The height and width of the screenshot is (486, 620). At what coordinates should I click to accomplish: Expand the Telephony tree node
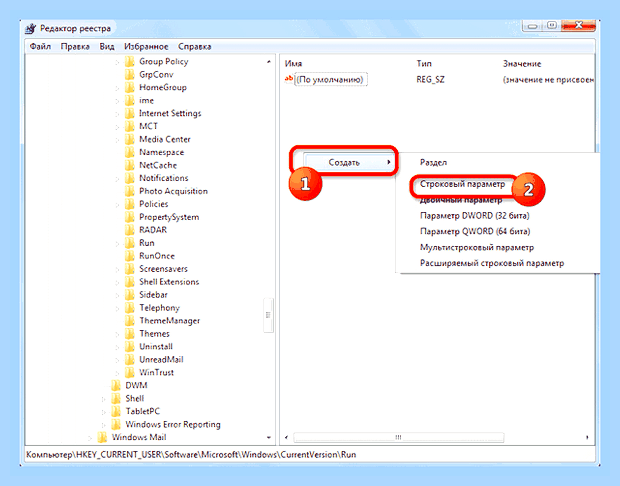pyautogui.click(x=117, y=308)
